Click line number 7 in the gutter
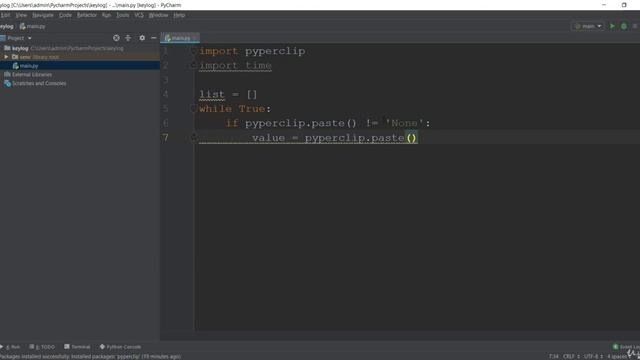The image size is (640, 360). [x=165, y=138]
